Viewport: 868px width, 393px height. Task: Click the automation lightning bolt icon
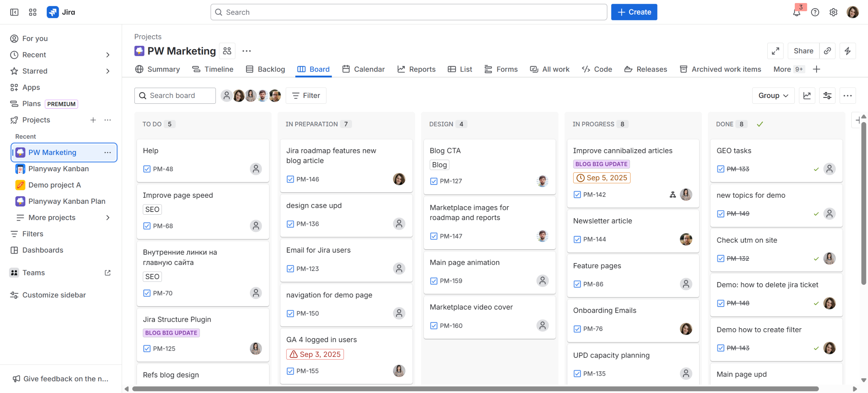tap(847, 51)
